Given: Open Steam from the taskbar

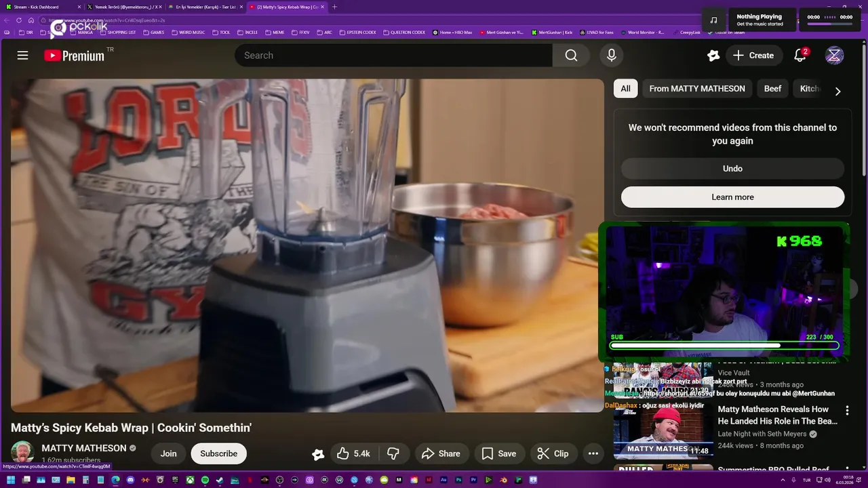Looking at the screenshot, I should coord(220,480).
